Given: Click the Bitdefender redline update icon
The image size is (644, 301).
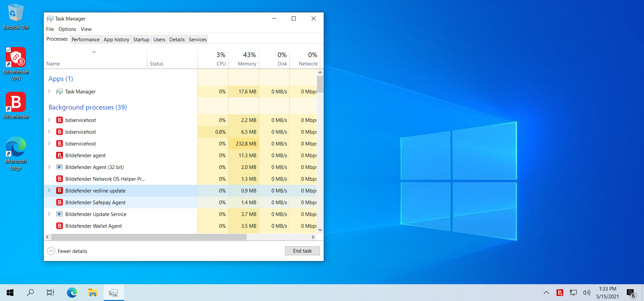Looking at the screenshot, I should [60, 190].
